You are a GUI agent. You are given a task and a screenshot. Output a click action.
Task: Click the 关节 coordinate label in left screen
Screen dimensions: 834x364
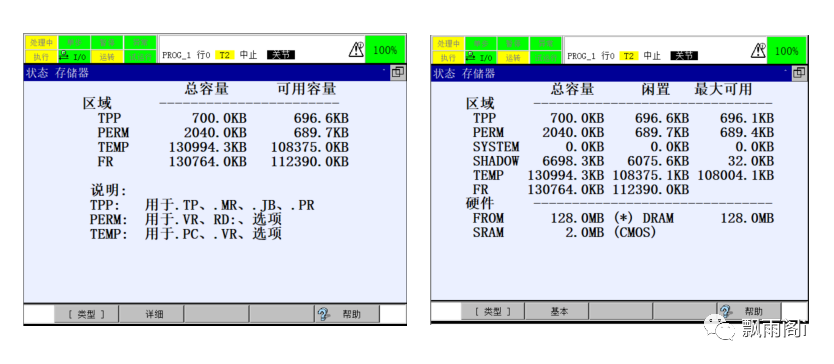pos(281,55)
